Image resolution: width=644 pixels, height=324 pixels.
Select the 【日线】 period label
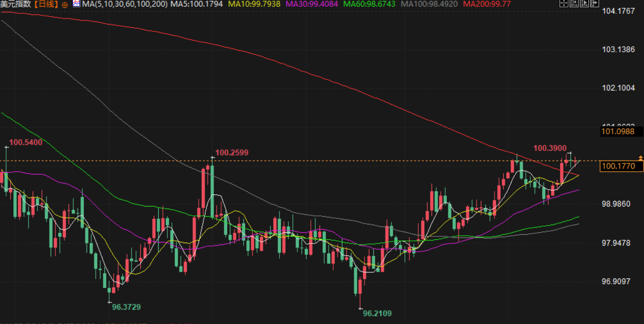[x=45, y=4]
